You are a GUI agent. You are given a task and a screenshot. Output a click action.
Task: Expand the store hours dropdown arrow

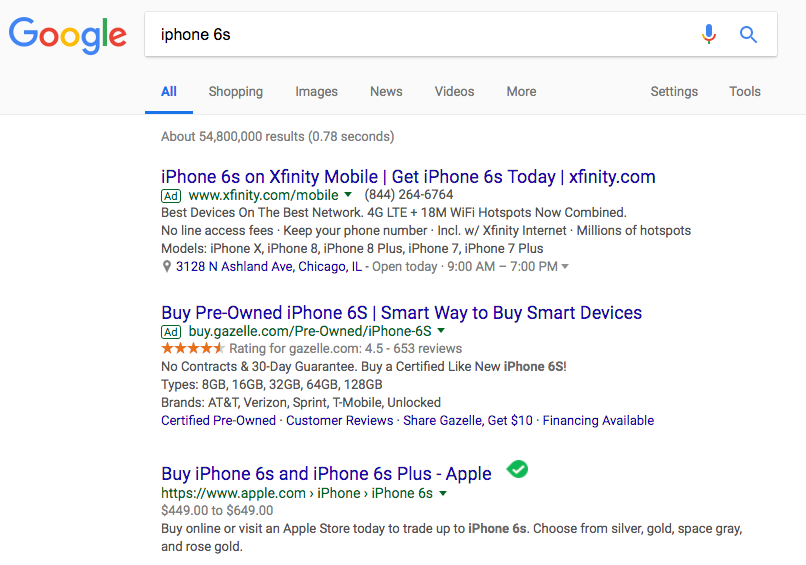(x=565, y=266)
